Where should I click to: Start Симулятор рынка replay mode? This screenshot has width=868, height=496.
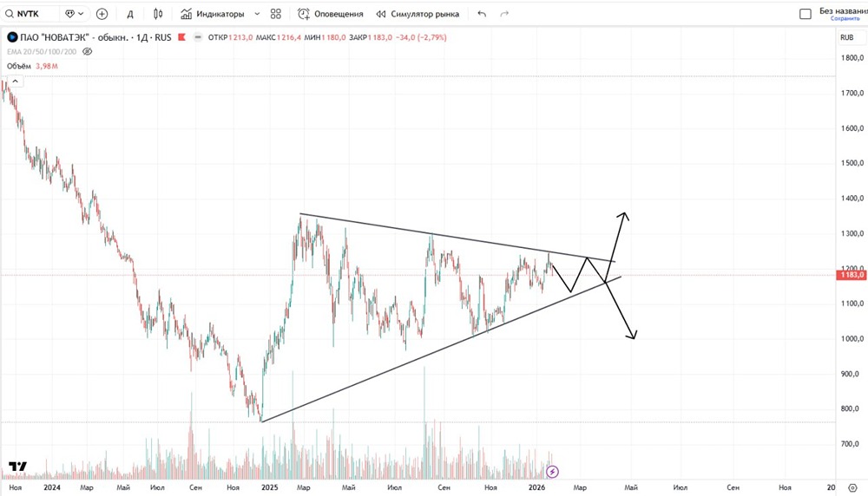418,14
